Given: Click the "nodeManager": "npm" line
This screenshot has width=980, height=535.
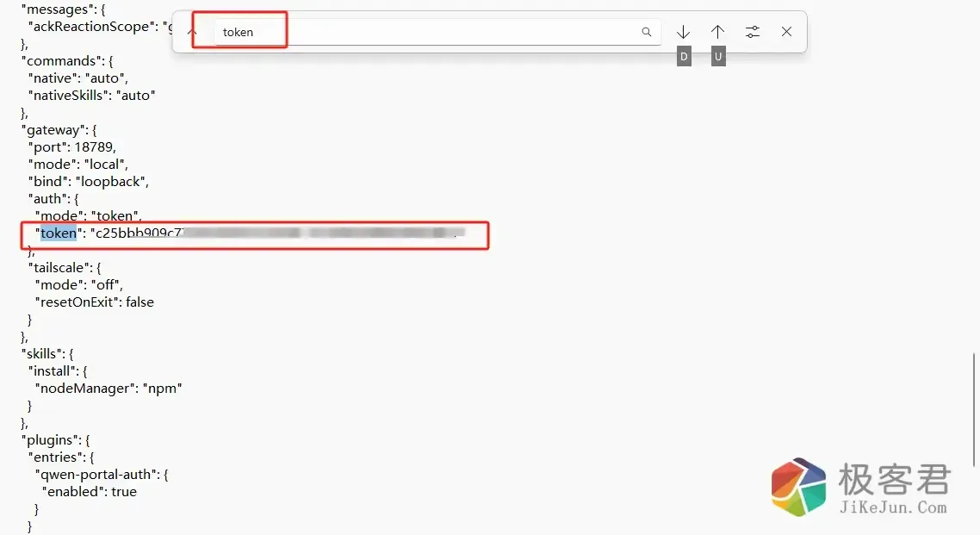Looking at the screenshot, I should point(109,389).
